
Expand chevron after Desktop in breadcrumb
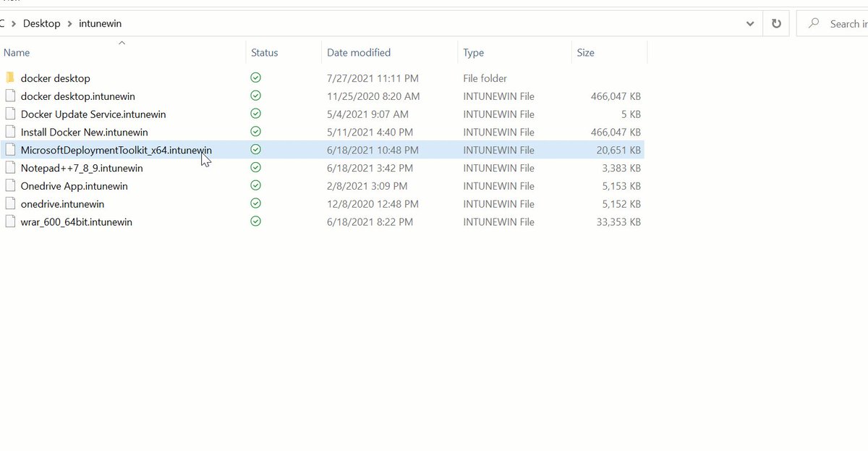coord(70,23)
